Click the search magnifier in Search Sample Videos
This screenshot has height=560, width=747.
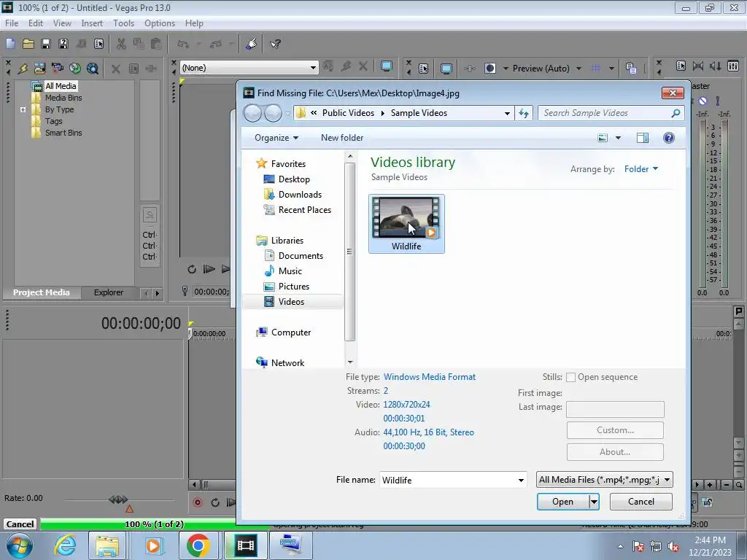(x=676, y=113)
